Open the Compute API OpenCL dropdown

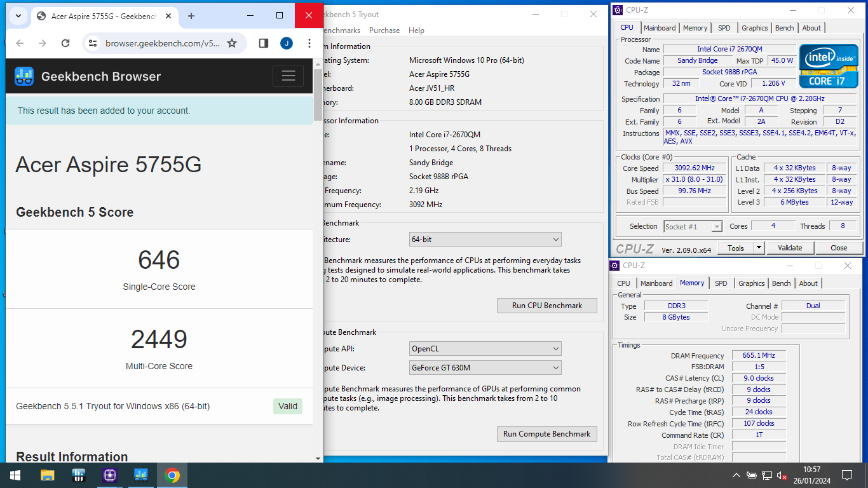pos(485,349)
